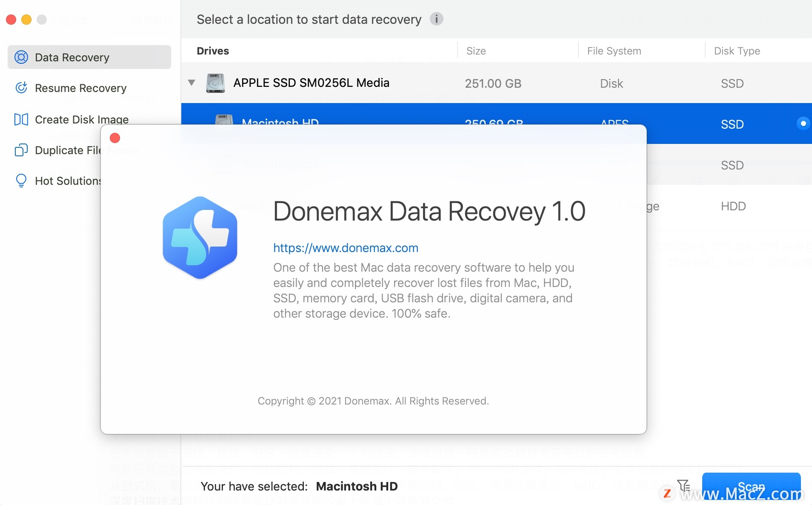Sort by the File System column header
812x505 pixels.
coord(614,51)
